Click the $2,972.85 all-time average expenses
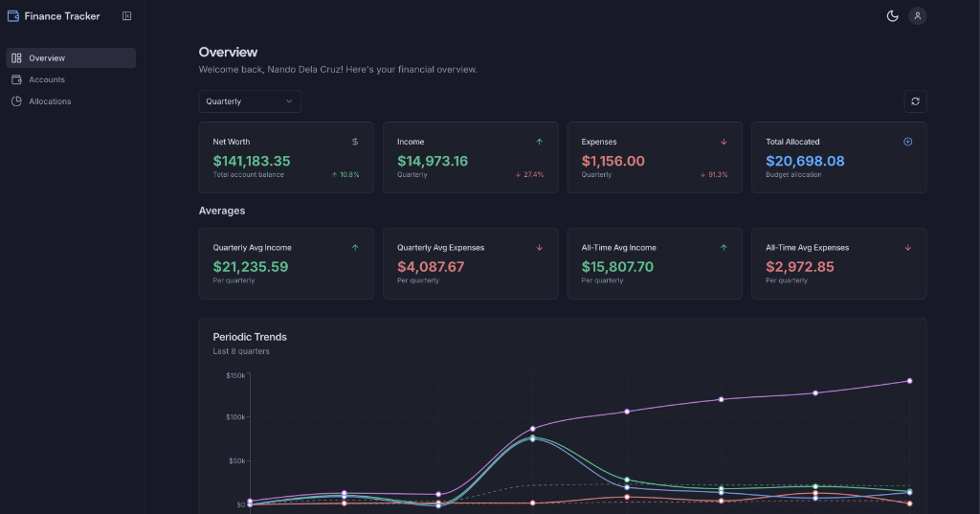This screenshot has width=980, height=514. [x=800, y=267]
